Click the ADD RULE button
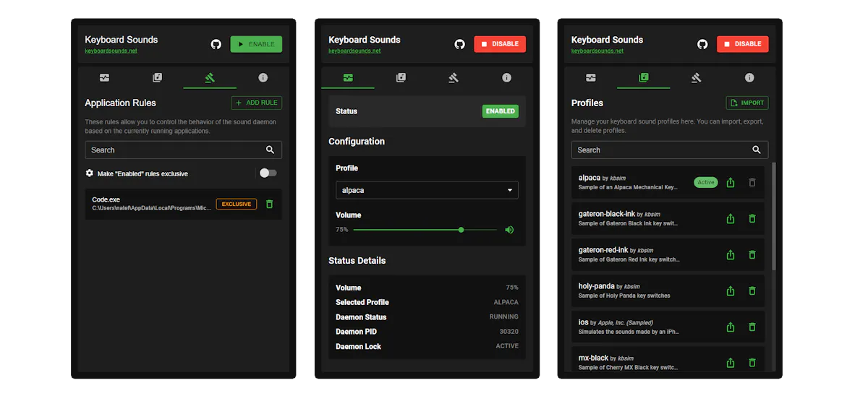Screen dimensions: 868x396 coord(257,103)
